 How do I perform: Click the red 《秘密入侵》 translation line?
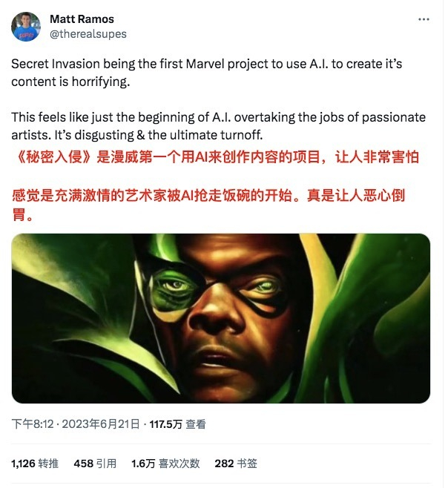[x=217, y=157]
